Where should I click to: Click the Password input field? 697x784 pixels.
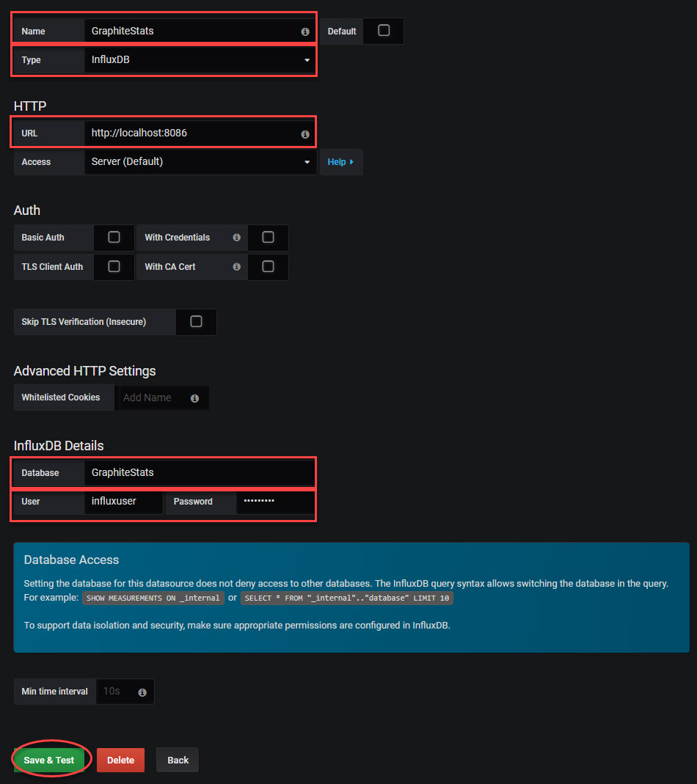tap(275, 502)
